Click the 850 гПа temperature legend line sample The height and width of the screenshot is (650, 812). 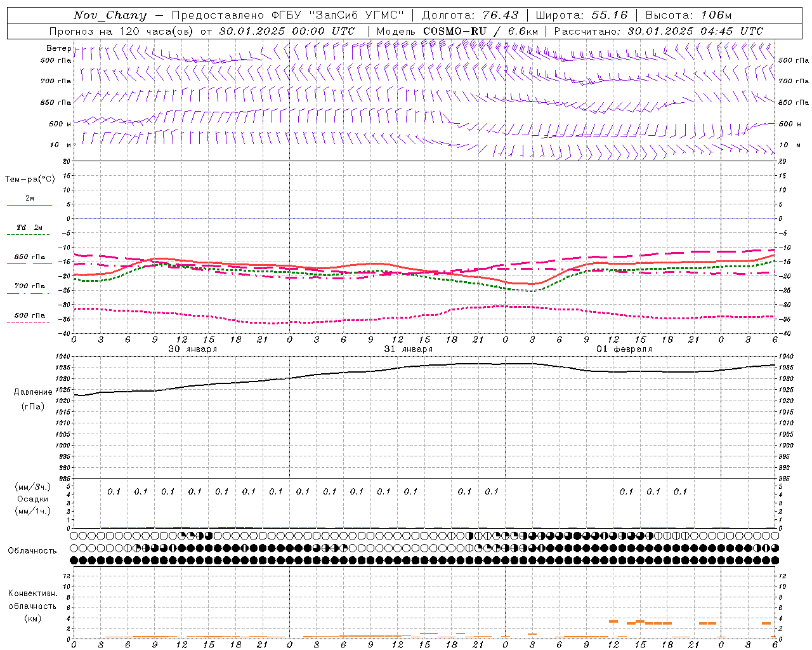[29, 263]
